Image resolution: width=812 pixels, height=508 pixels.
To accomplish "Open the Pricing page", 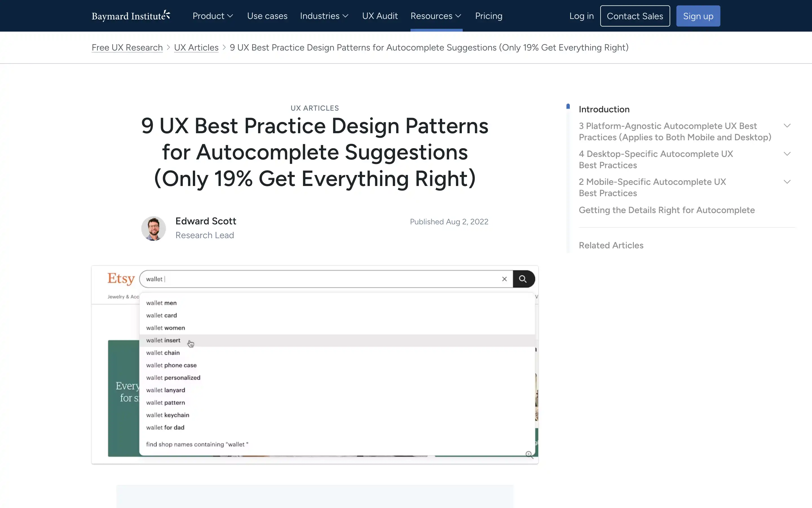I will (489, 16).
